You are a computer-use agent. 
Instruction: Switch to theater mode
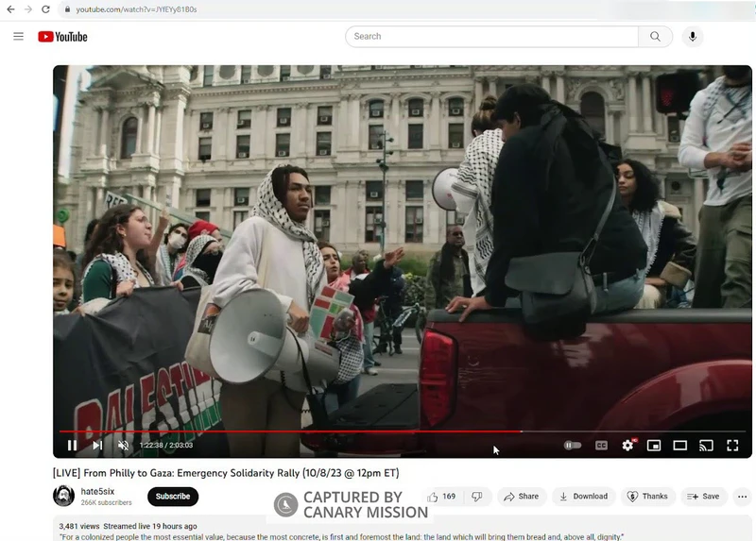pyautogui.click(x=679, y=446)
